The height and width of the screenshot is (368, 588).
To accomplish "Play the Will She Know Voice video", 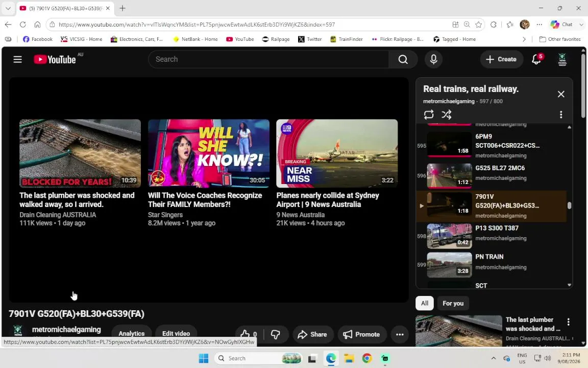I will [208, 153].
